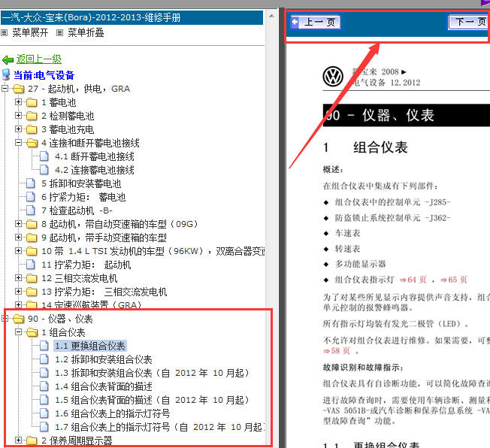The width and height of the screenshot is (490, 448).
Task: Open 1.5 组合仪表背面的描述 自2012年10月起
Action: [x=152, y=400]
